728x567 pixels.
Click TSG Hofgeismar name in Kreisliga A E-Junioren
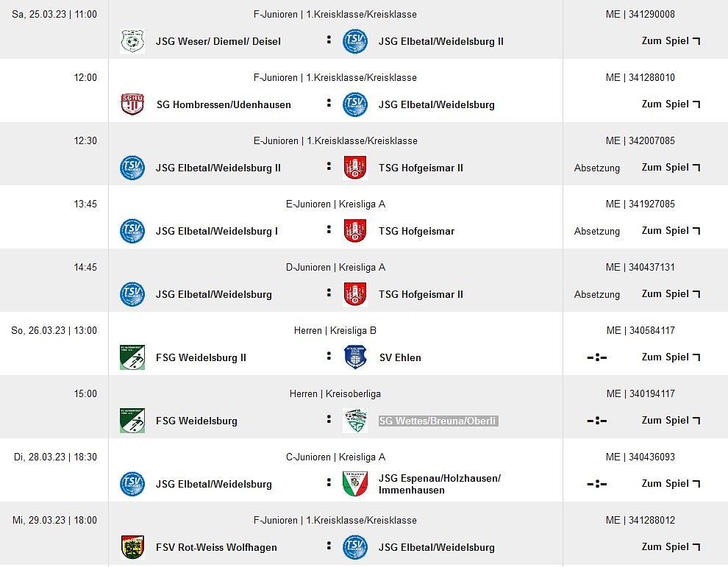416,232
